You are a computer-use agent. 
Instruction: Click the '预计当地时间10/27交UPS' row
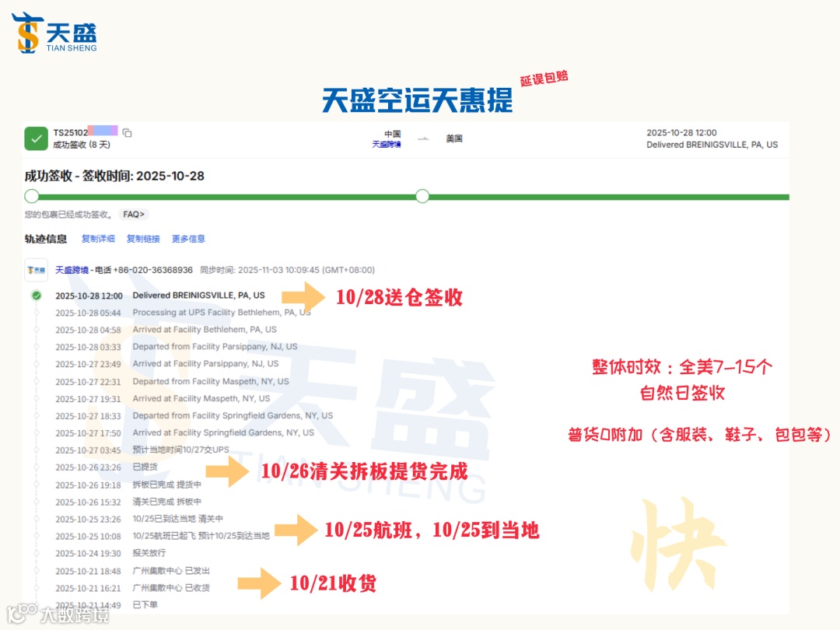point(142,450)
